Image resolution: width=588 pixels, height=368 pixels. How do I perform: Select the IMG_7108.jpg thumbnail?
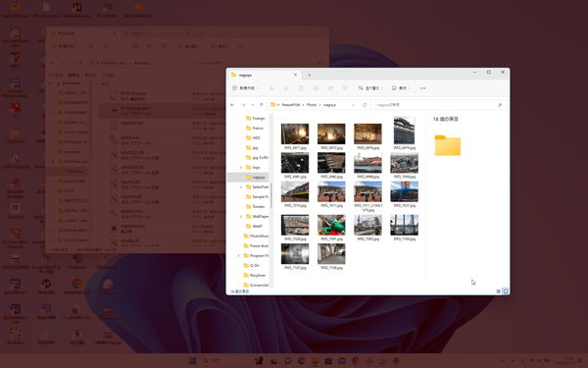(331, 256)
